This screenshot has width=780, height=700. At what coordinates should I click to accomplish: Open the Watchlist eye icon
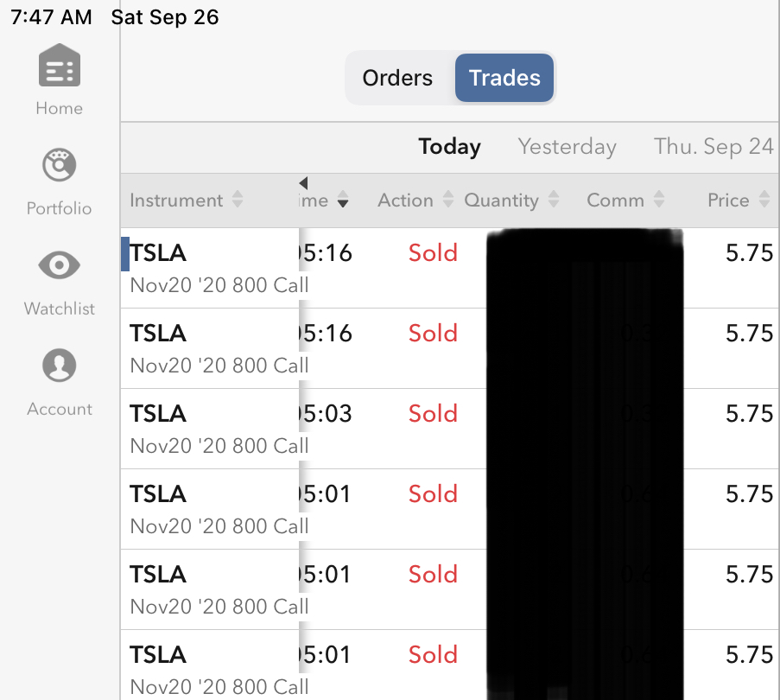pos(60,266)
